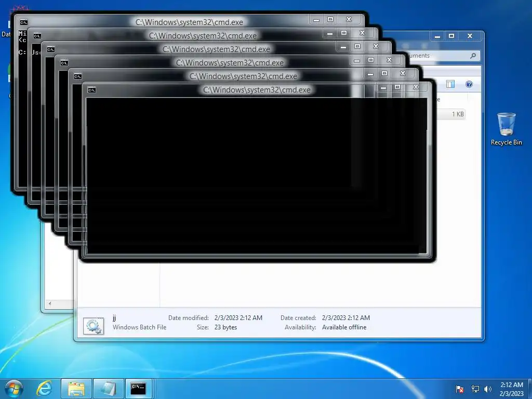Open the volume speaker tray icon
Screen dimensions: 532x399
pos(488,389)
